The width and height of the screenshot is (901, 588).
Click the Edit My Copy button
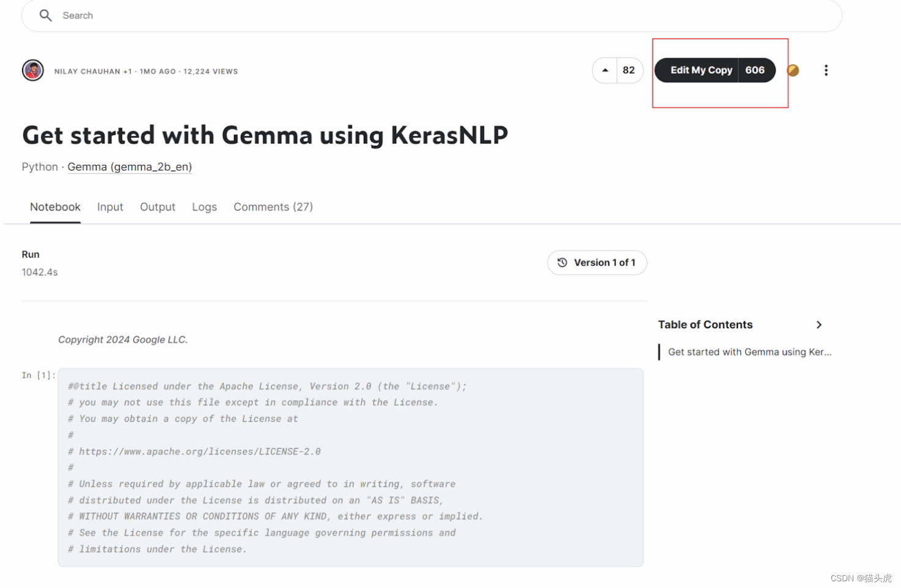(701, 70)
